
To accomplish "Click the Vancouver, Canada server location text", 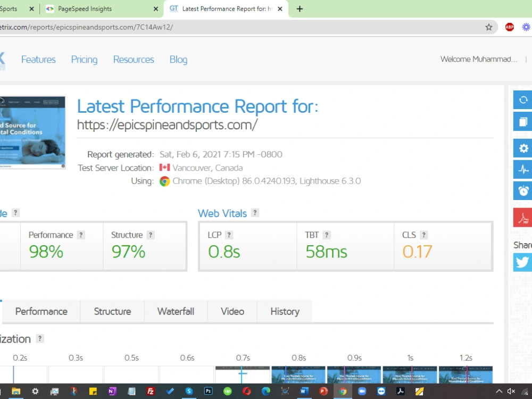I will coord(207,168).
